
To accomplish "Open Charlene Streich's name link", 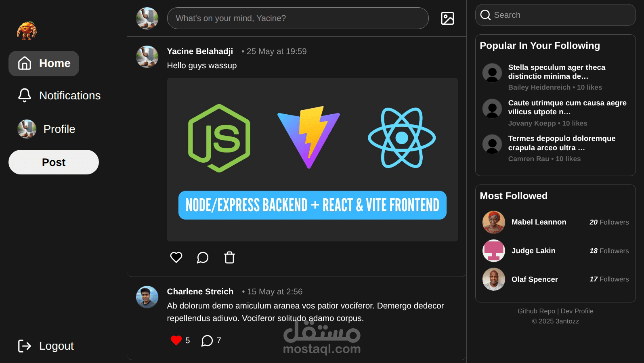I will pyautogui.click(x=200, y=292).
